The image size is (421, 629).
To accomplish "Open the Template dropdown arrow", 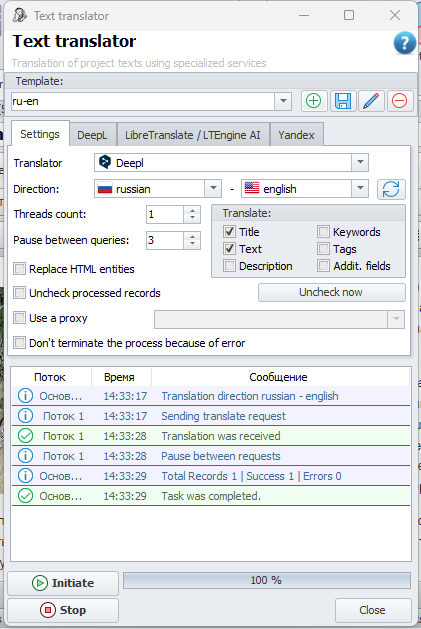I will (283, 101).
